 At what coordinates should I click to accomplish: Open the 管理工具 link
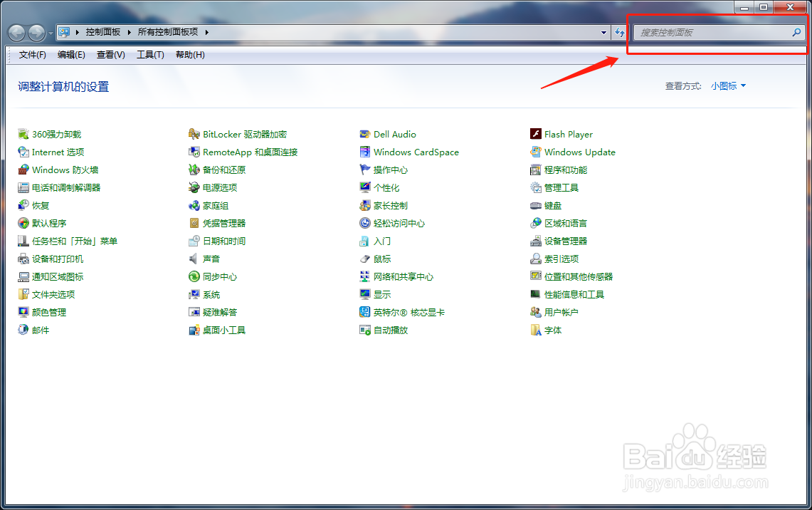[561, 187]
